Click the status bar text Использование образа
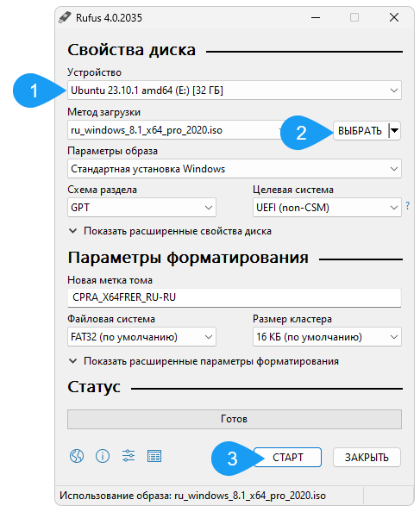 (192, 496)
